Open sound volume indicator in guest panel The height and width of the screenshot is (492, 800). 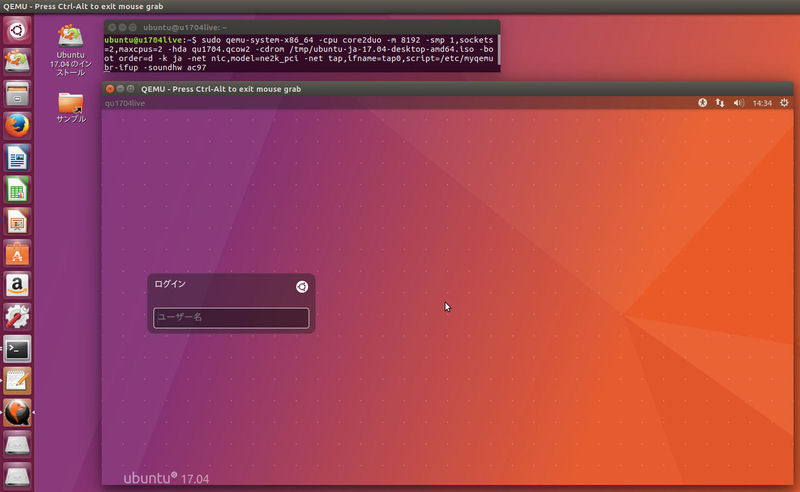click(738, 103)
